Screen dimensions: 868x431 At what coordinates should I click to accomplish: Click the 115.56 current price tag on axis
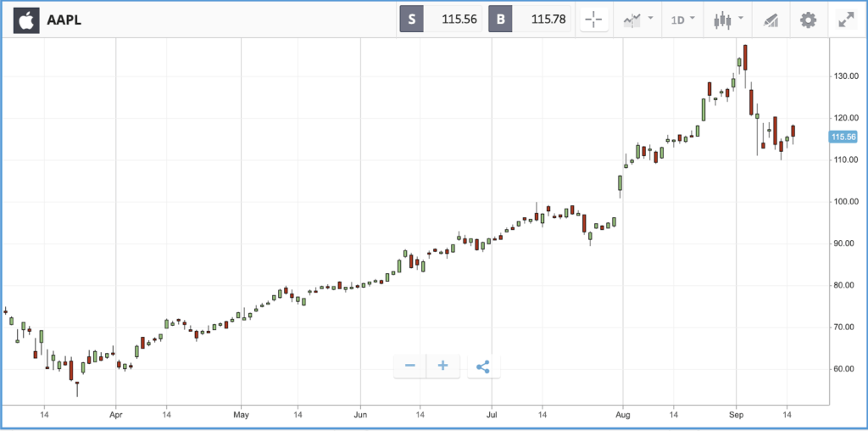click(843, 137)
